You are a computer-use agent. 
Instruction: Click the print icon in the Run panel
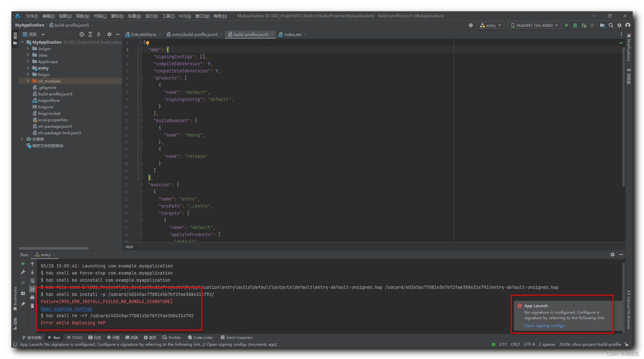point(32,298)
